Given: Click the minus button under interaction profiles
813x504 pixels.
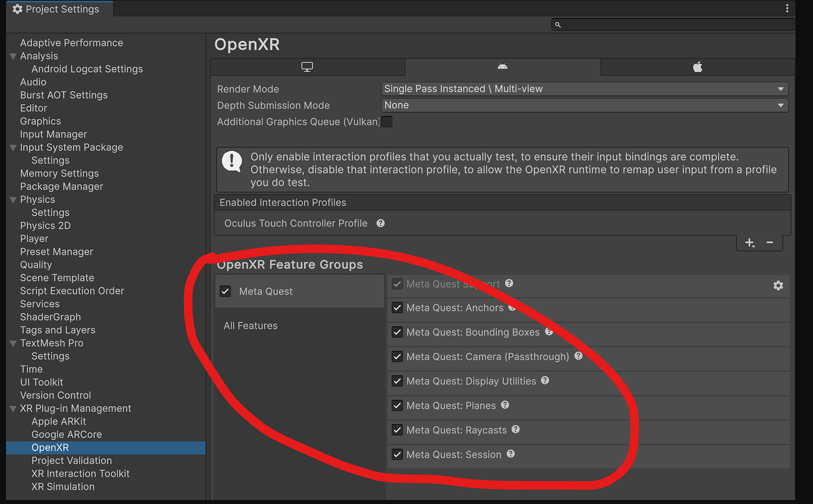Looking at the screenshot, I should coord(769,242).
